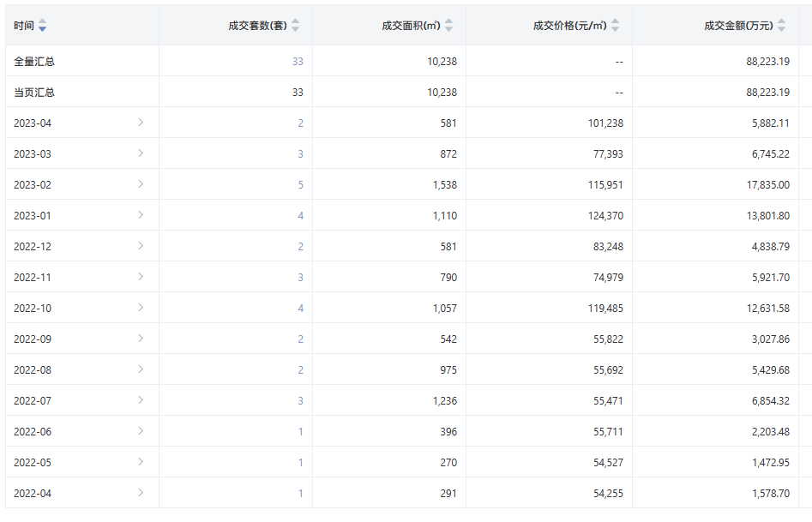
Task: Open details for the 2022-04 row
Action: click(141, 493)
